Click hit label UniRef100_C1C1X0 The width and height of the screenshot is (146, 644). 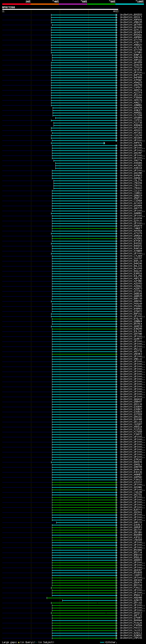131,191
